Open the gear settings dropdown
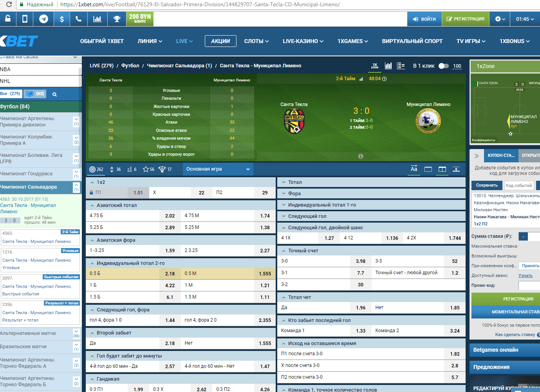Screen dimensions: 540x392 [x=500, y=19]
